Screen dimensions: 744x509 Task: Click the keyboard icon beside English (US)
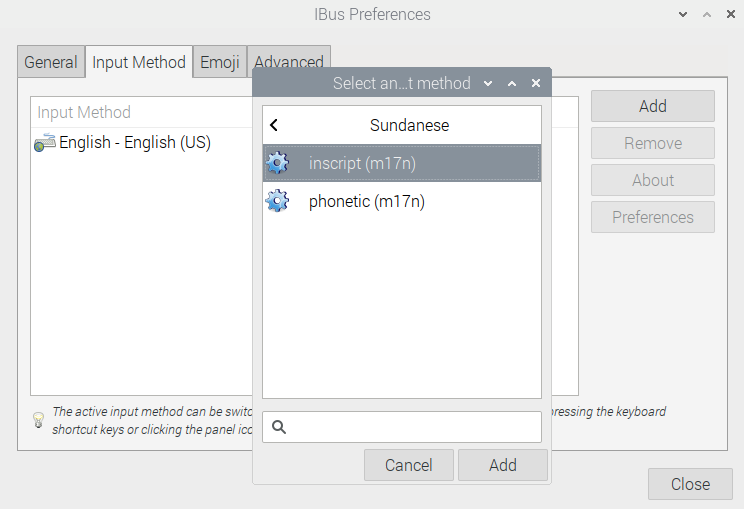pyautogui.click(x=45, y=143)
